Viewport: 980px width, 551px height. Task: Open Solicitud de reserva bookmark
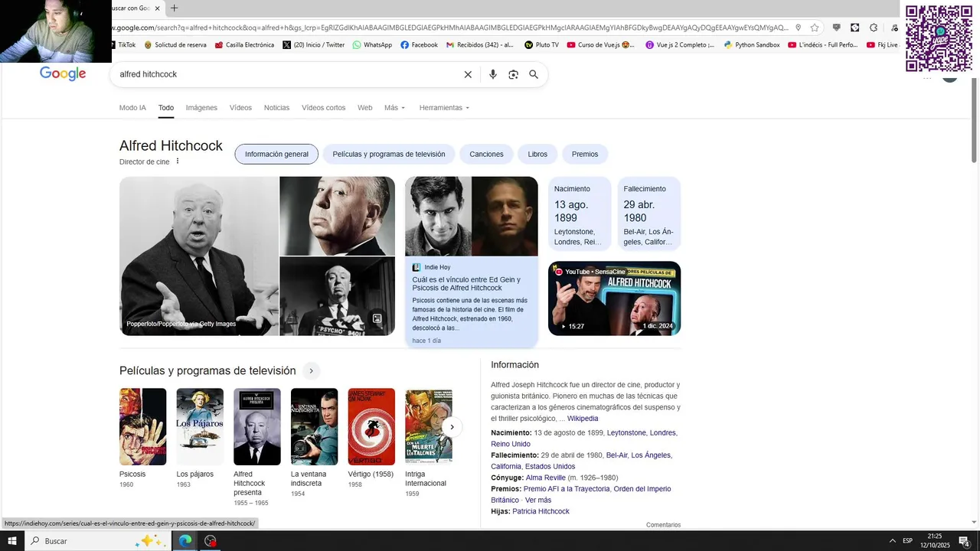pos(175,45)
